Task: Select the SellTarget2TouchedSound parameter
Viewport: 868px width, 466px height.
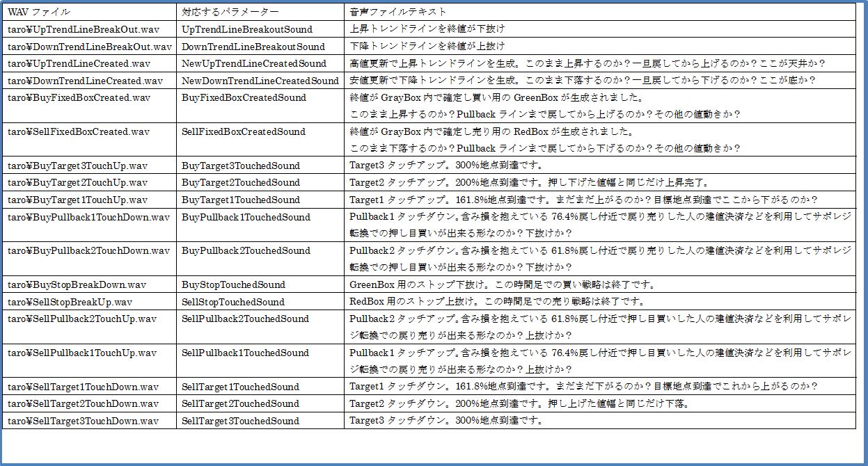Action: tap(240, 403)
